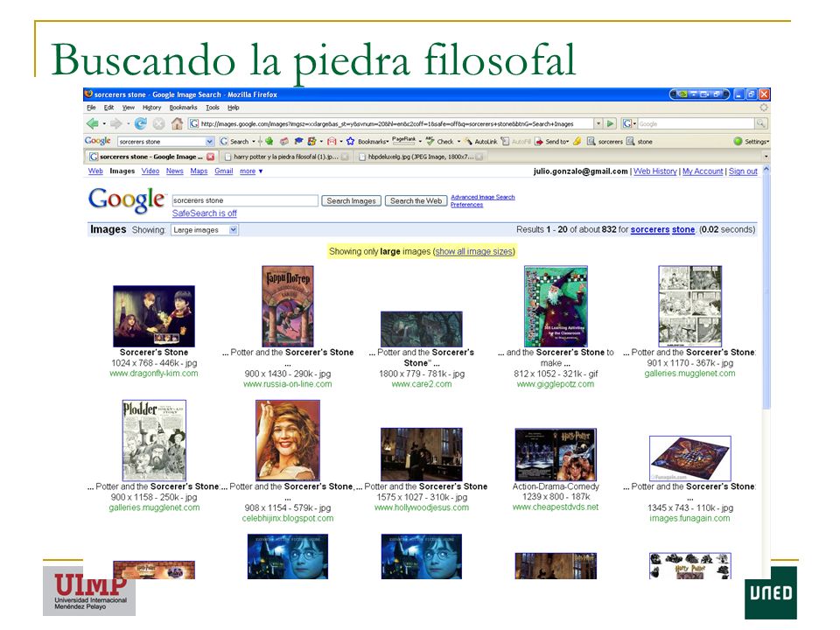Find the word 'stone' toolbar button
840x630 pixels.
tap(640, 142)
